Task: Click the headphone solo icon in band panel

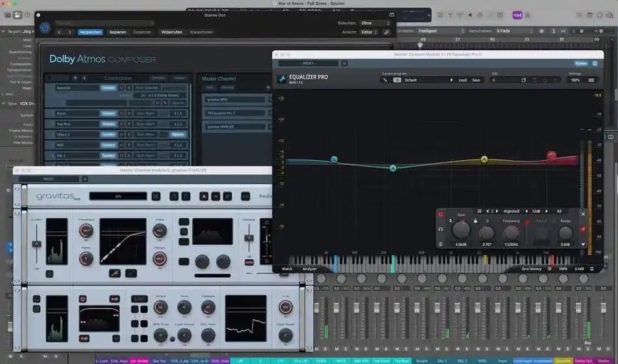Action: 441,229
